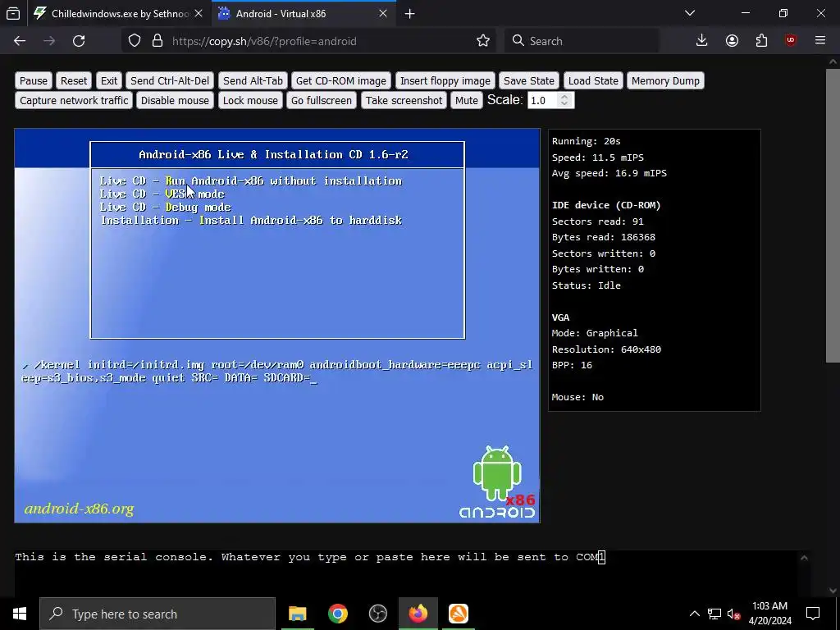Click the android-x86.org text
Screen dimensions: 840x630
click(x=80, y=509)
